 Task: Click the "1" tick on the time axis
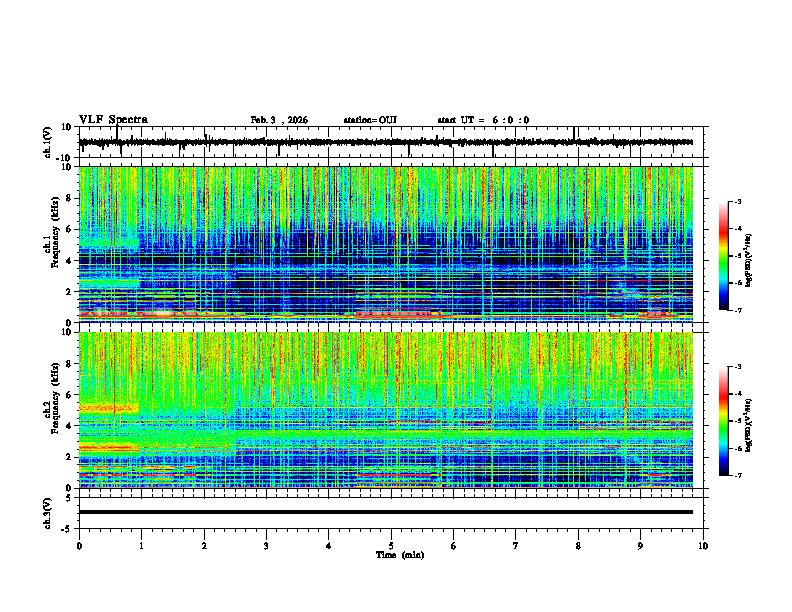(x=141, y=546)
